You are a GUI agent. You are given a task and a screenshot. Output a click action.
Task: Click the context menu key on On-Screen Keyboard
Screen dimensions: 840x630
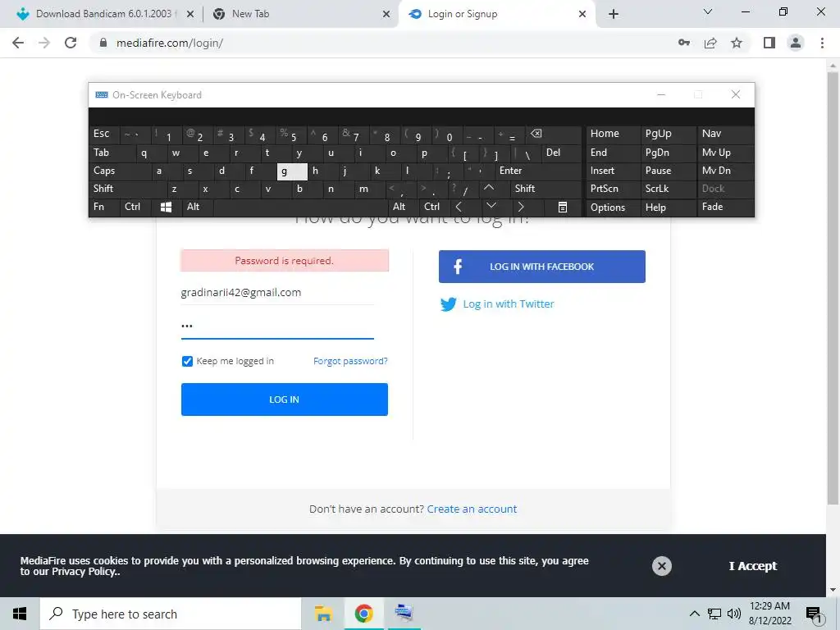click(562, 208)
